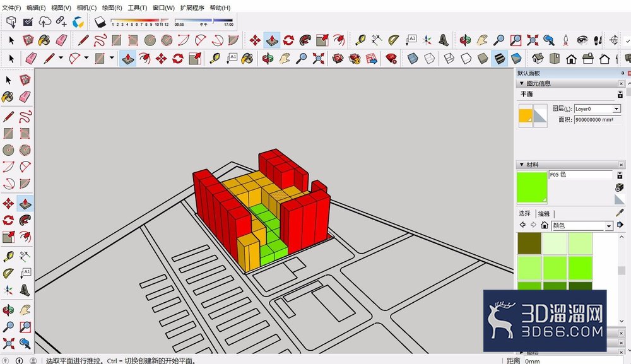631x364 pixels.
Task: Select the Push/Pull tool in left palette
Action: click(x=25, y=204)
